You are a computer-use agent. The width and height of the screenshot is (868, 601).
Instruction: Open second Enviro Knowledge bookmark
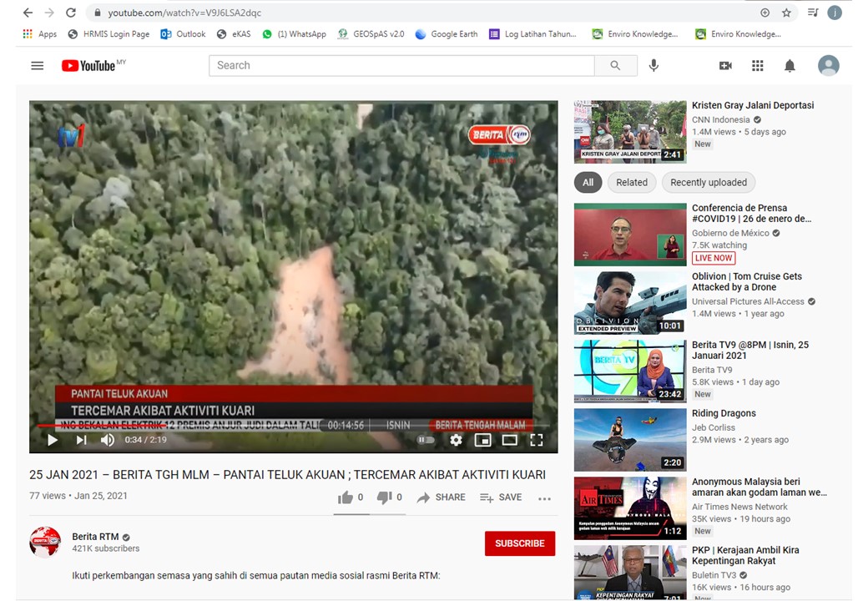pos(739,33)
